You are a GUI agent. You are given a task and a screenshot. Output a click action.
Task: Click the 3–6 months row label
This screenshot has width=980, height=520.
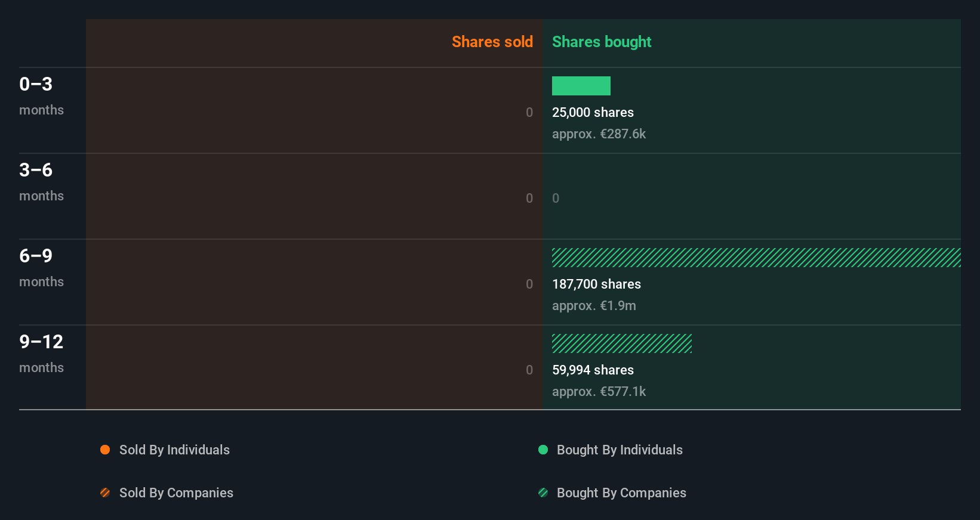41,182
